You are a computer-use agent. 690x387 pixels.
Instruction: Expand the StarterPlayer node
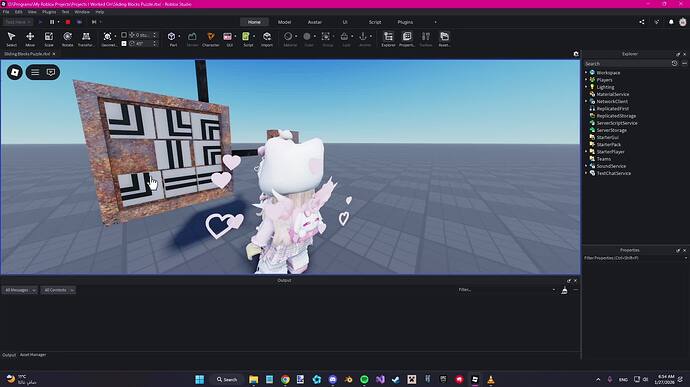coord(586,151)
